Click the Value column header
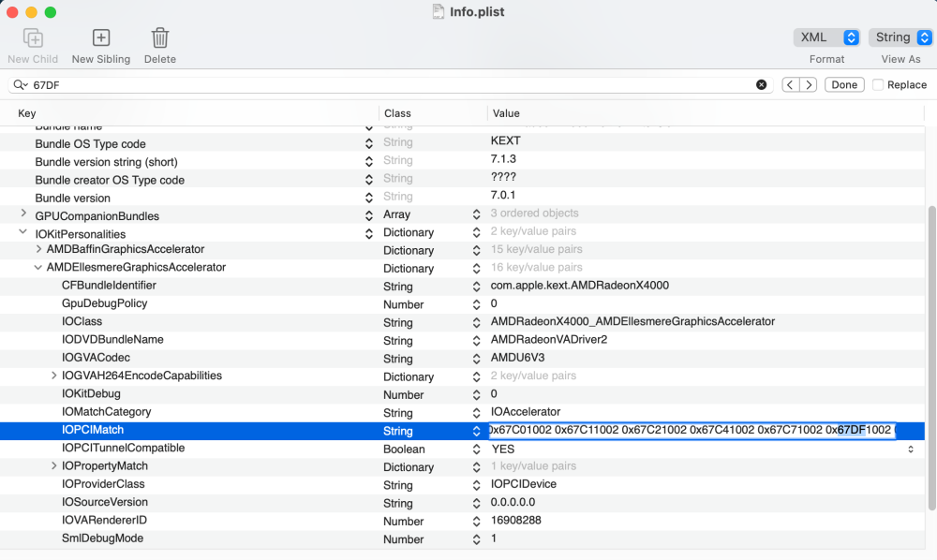Viewport: 937px width, 560px height. tap(506, 113)
